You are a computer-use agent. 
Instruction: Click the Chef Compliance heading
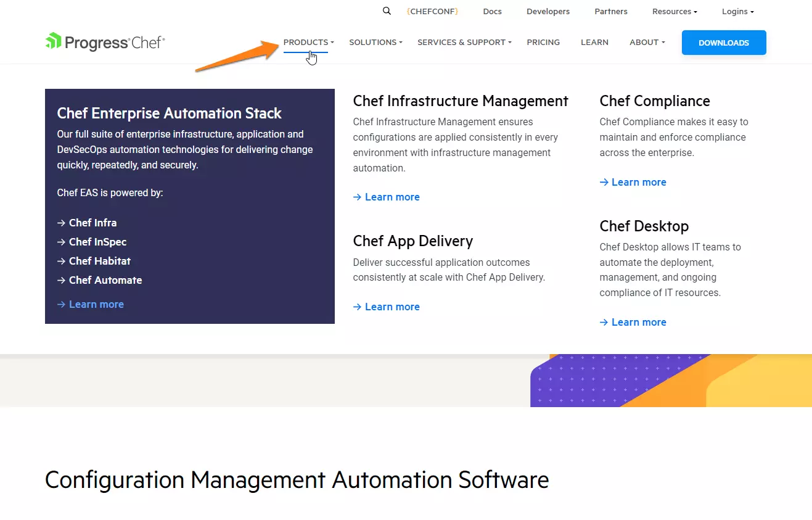click(x=655, y=101)
